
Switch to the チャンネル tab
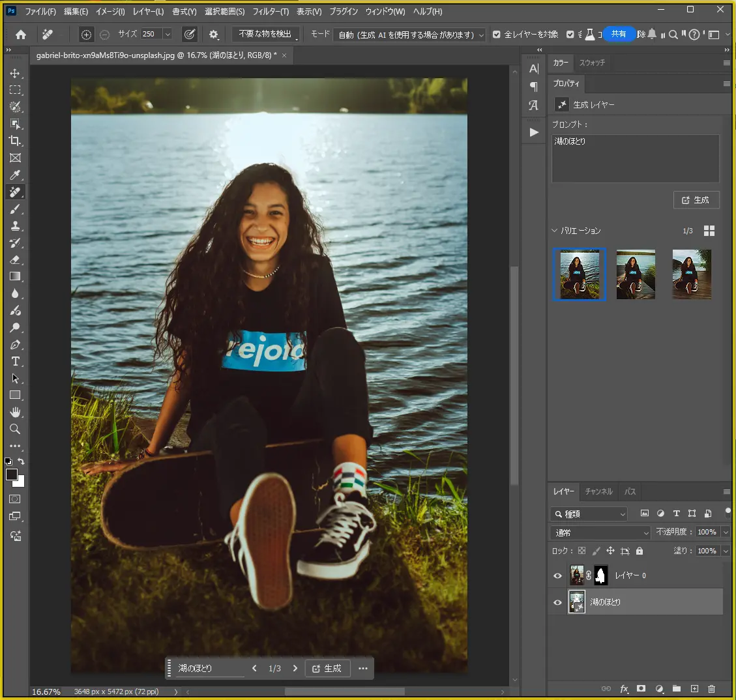pos(598,491)
